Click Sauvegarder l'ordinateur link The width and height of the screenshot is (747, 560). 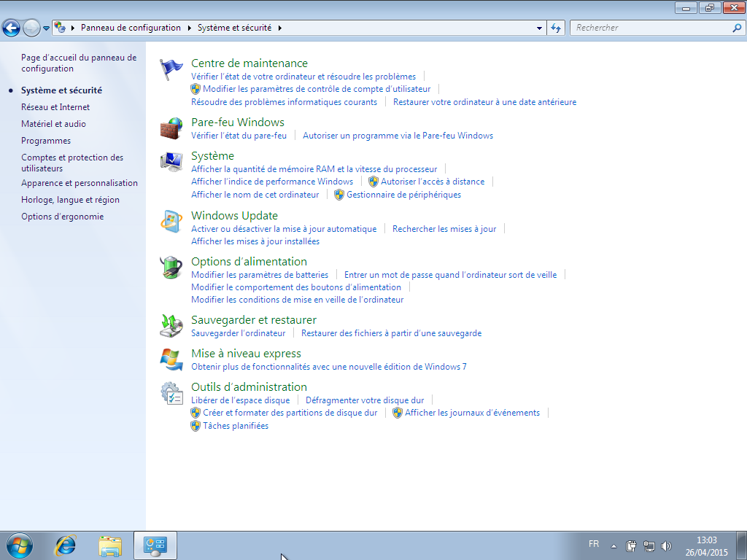pos(238,332)
